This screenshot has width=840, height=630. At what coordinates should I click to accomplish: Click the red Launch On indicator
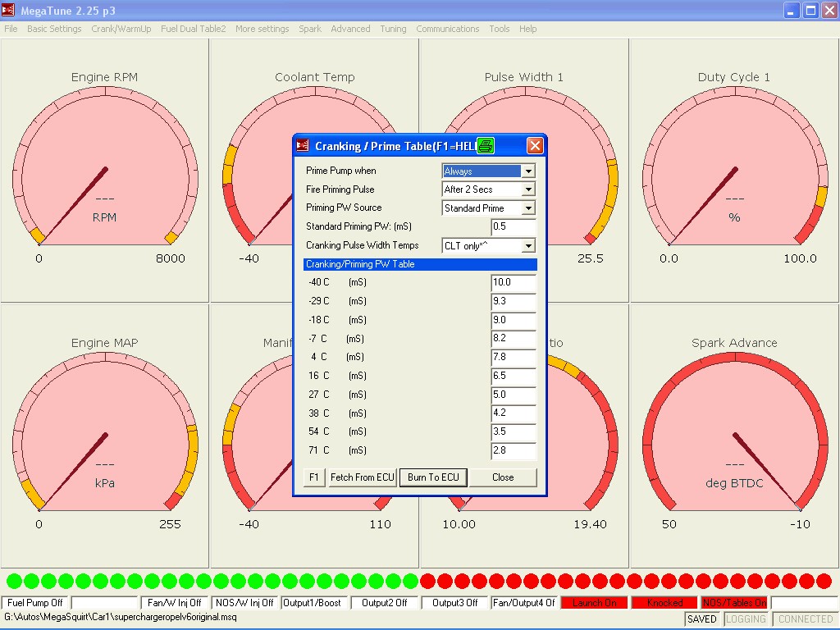(595, 603)
